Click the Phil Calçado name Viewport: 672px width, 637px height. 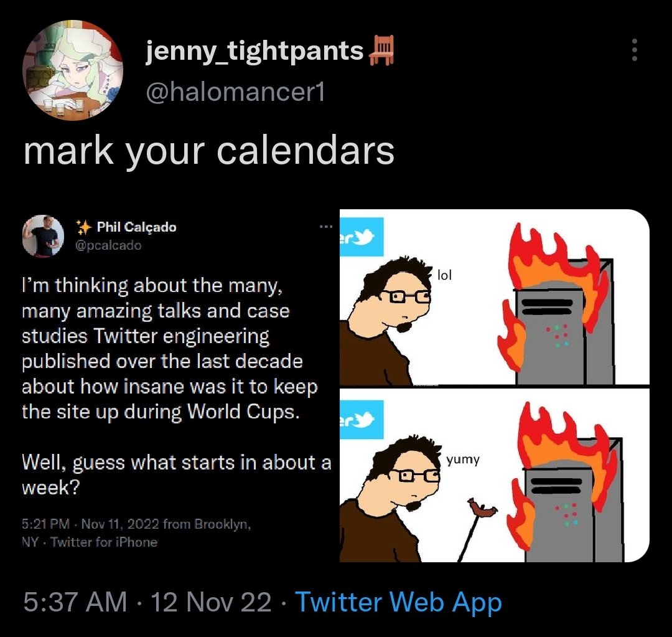pos(136,227)
